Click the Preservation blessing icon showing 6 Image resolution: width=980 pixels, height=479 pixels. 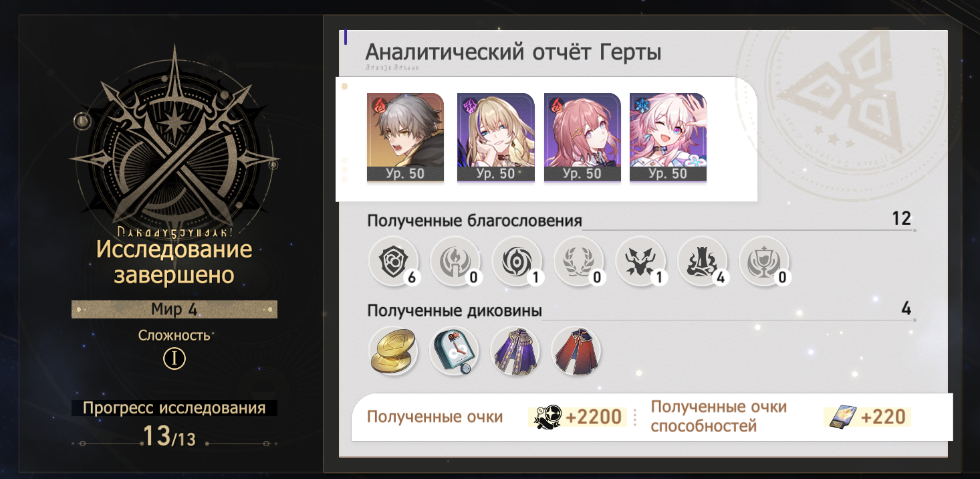[x=393, y=262]
